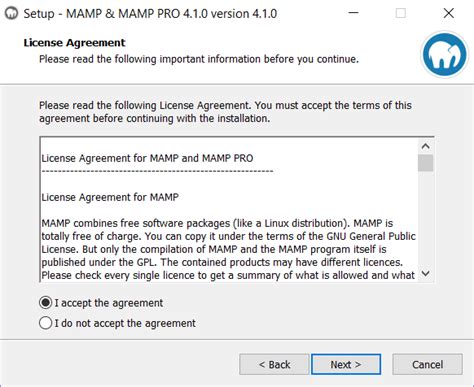The width and height of the screenshot is (474, 387).
Task: Click the scrollbar track below the thumb
Action: (x=426, y=219)
